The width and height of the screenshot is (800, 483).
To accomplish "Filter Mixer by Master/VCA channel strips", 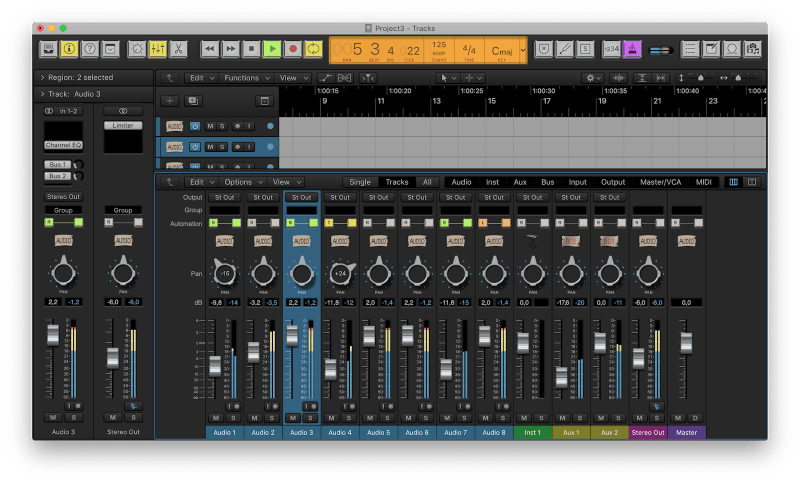I will coord(660,182).
